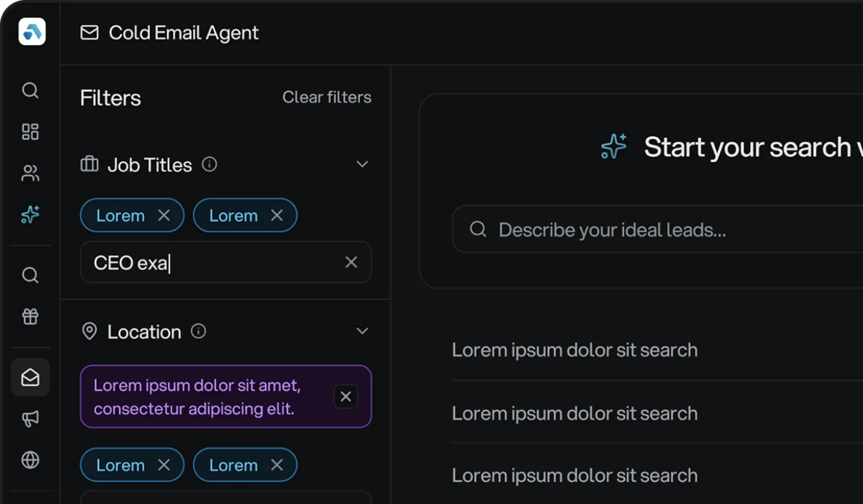Click the Clear filters link
The height and width of the screenshot is (504, 863).
click(327, 97)
